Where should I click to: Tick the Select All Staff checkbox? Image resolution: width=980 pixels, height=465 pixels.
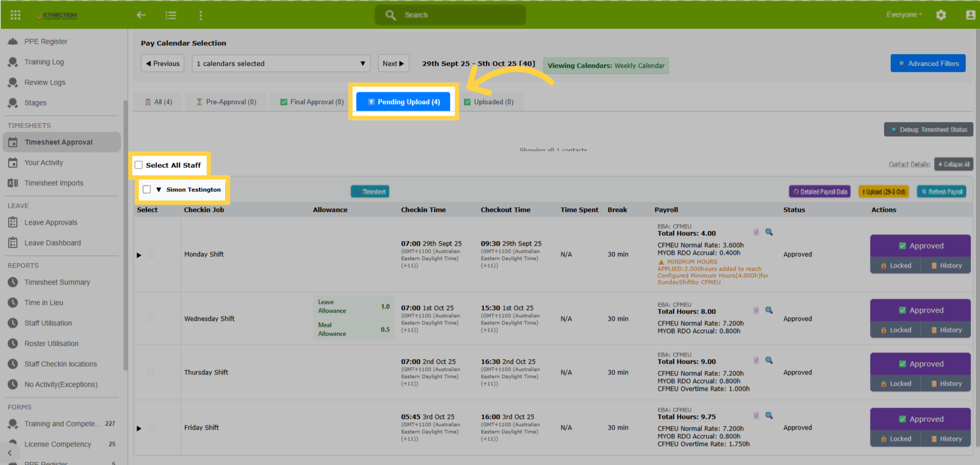[x=139, y=165]
